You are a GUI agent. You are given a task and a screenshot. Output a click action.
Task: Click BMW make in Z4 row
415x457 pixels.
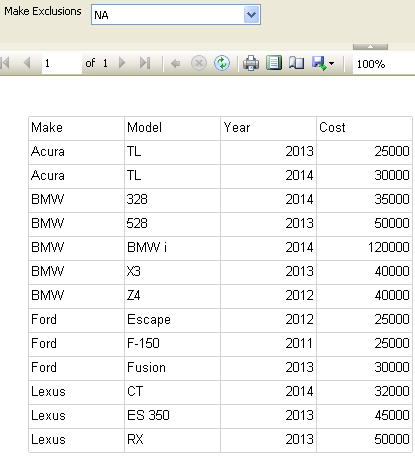[48, 296]
